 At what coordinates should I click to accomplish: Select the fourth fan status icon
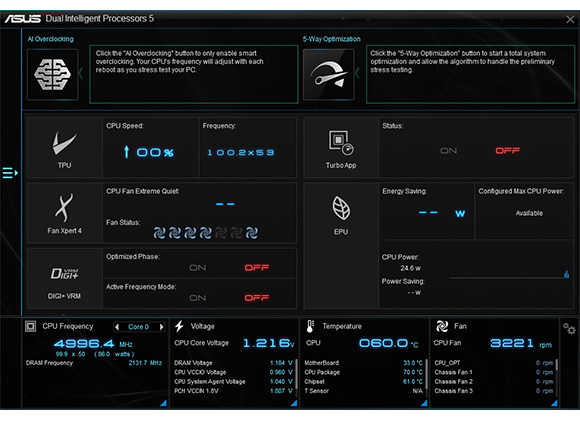point(206,233)
